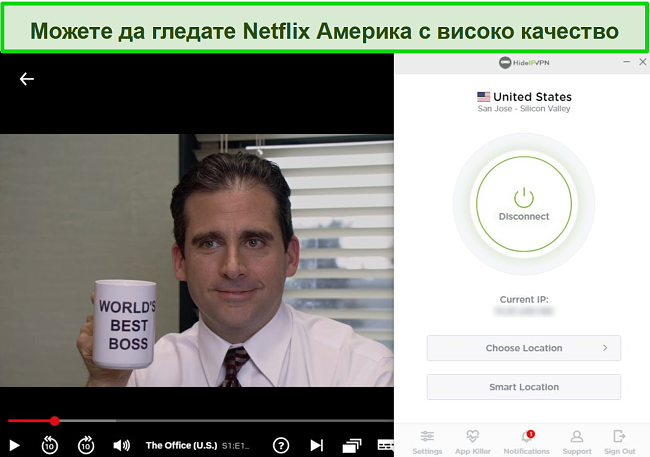
Task: Click the red playback progress scrubber
Action: point(55,421)
